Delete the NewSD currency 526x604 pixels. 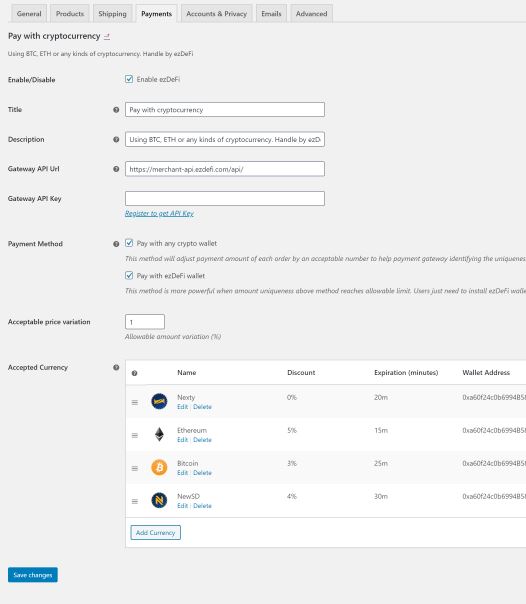tap(202, 506)
